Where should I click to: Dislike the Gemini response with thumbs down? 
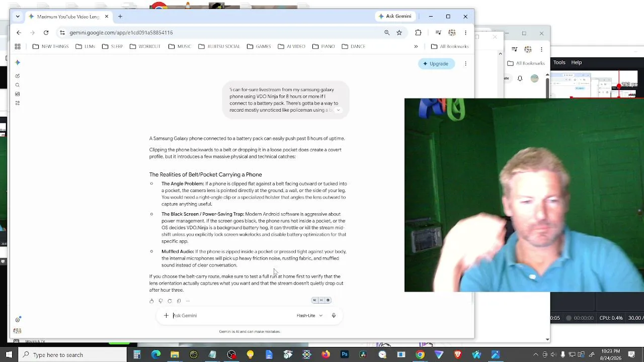tap(160, 301)
